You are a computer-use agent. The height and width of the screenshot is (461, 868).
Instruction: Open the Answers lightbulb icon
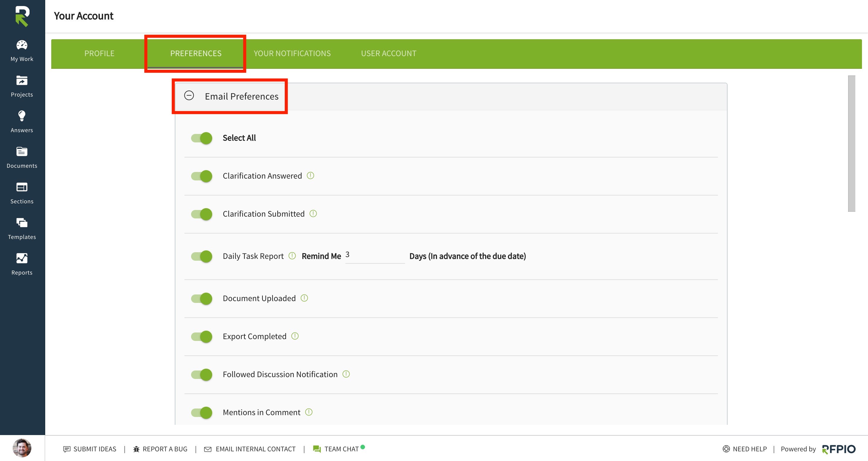click(22, 116)
